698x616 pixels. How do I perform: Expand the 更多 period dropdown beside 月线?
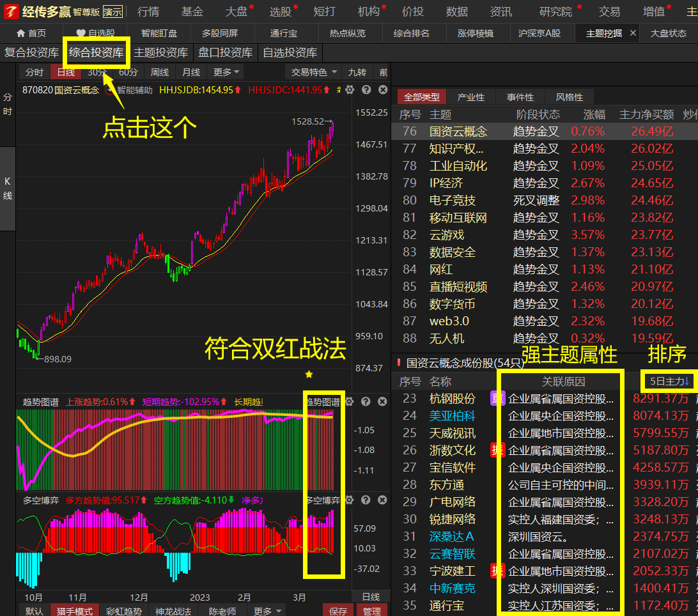[226, 72]
